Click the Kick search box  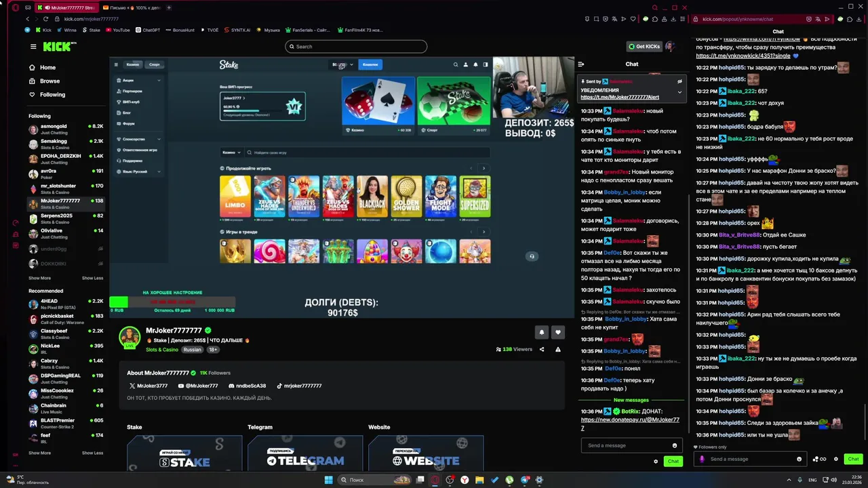tap(356, 47)
